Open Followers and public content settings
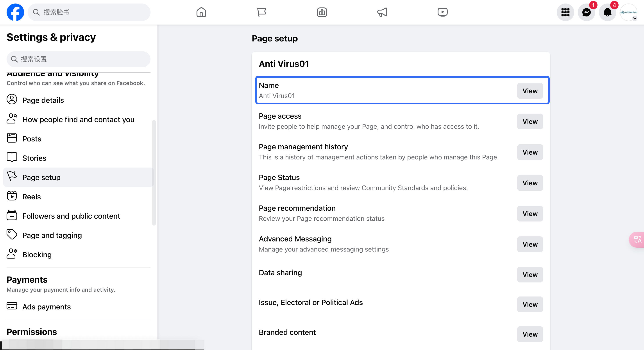 (x=79, y=216)
